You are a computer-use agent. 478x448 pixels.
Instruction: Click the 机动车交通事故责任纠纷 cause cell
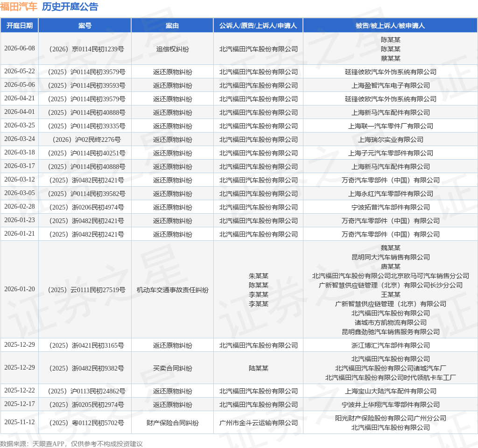point(172,290)
